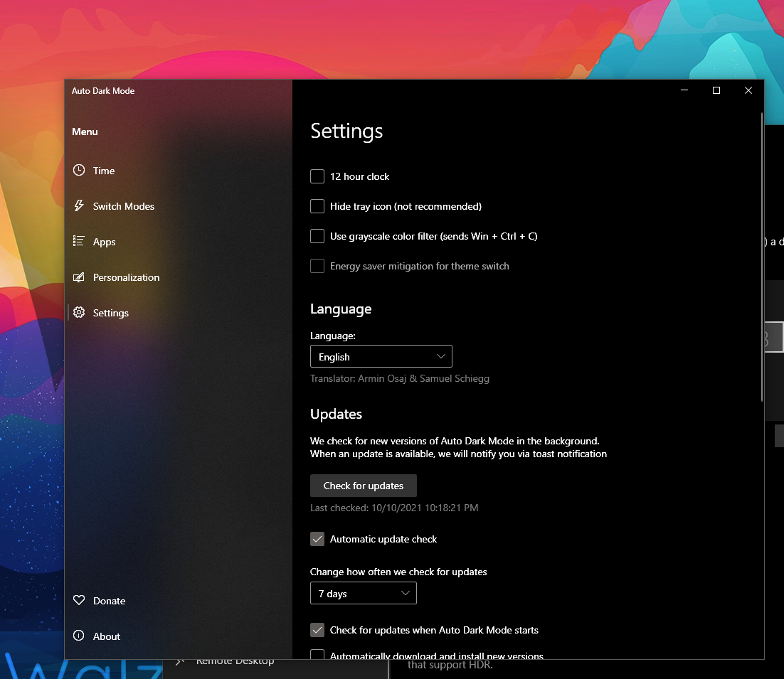Enable the 12 hour clock option

pos(317,176)
